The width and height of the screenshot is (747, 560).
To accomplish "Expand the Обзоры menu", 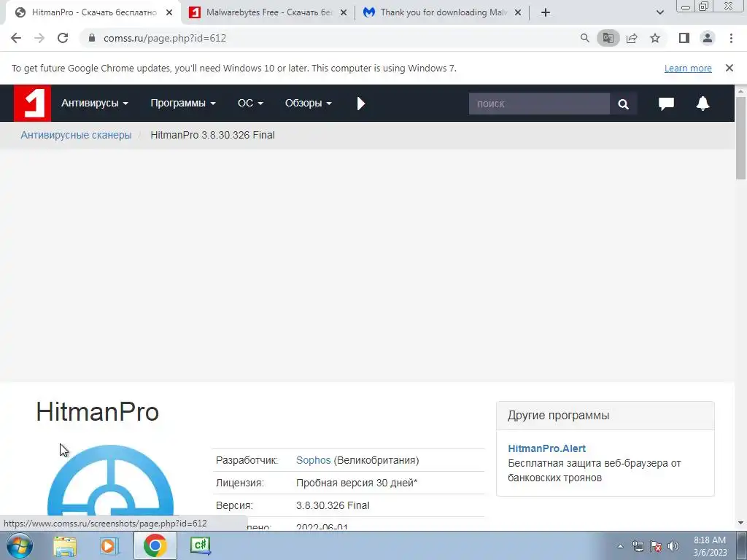I will (x=309, y=104).
